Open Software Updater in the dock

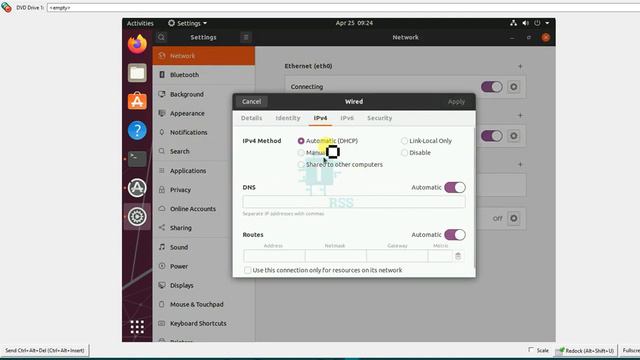137,188
